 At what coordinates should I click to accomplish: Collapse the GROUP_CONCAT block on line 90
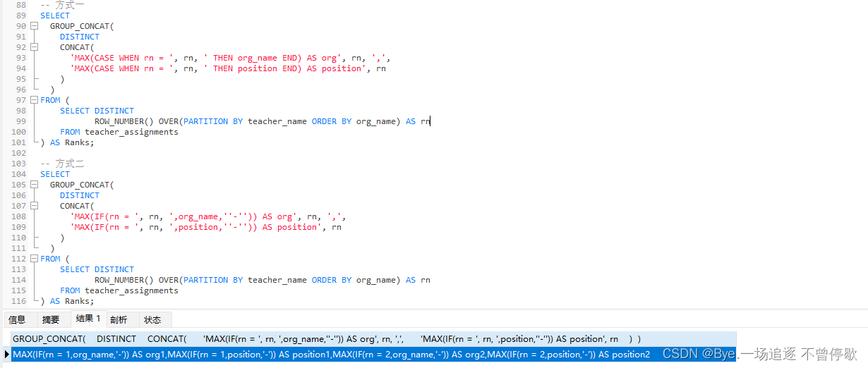click(x=34, y=26)
